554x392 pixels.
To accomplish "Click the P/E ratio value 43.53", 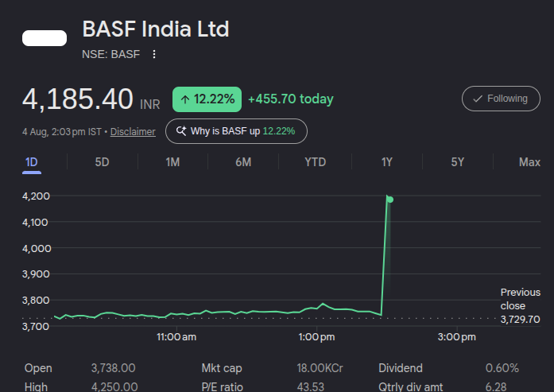I will point(310,386).
